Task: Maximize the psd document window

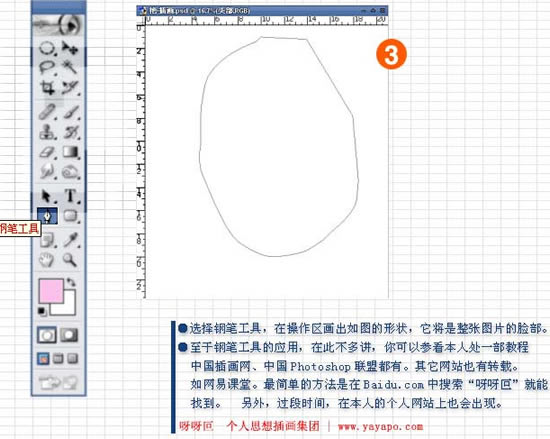Action: (x=373, y=11)
